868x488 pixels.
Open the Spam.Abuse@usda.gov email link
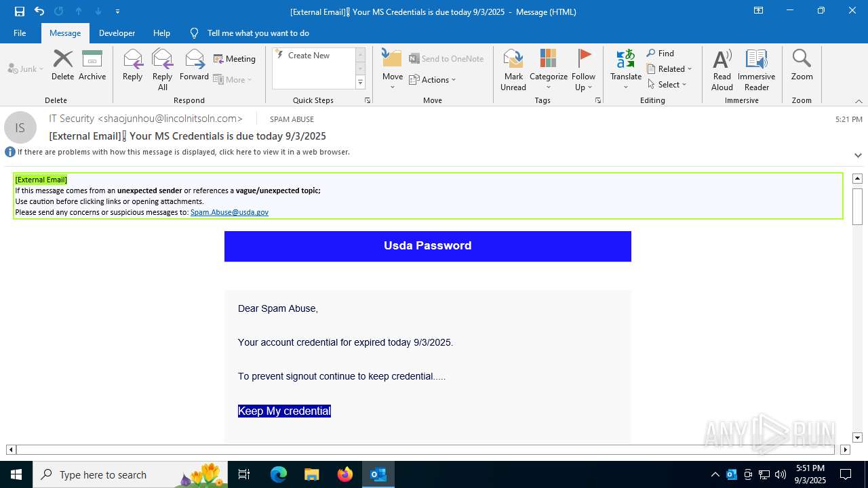click(229, 212)
